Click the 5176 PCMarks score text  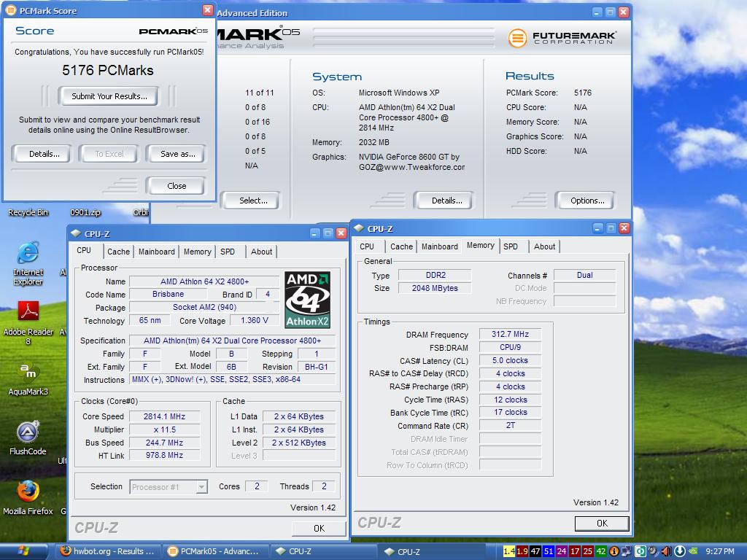pyautogui.click(x=108, y=71)
